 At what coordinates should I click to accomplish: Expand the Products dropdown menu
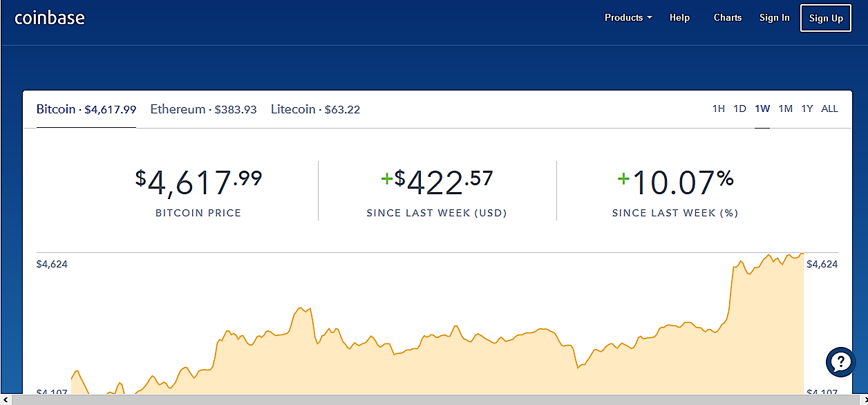pyautogui.click(x=628, y=18)
